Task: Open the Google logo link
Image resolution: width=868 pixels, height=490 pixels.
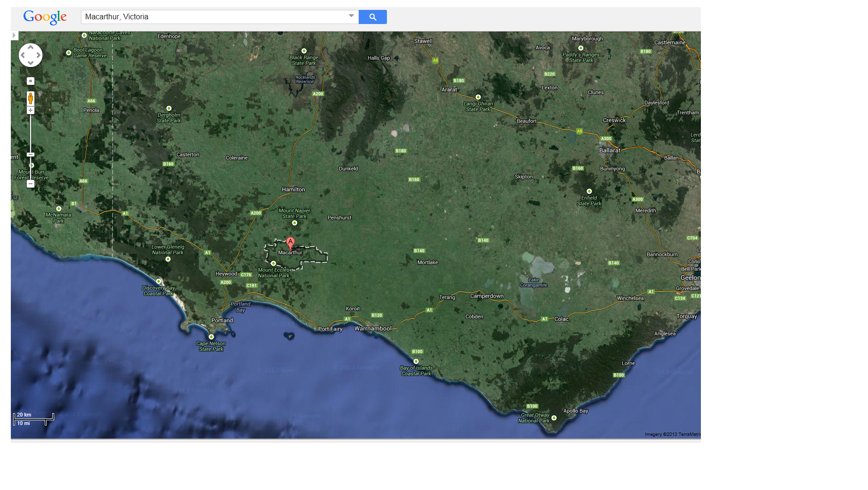Action: click(45, 17)
